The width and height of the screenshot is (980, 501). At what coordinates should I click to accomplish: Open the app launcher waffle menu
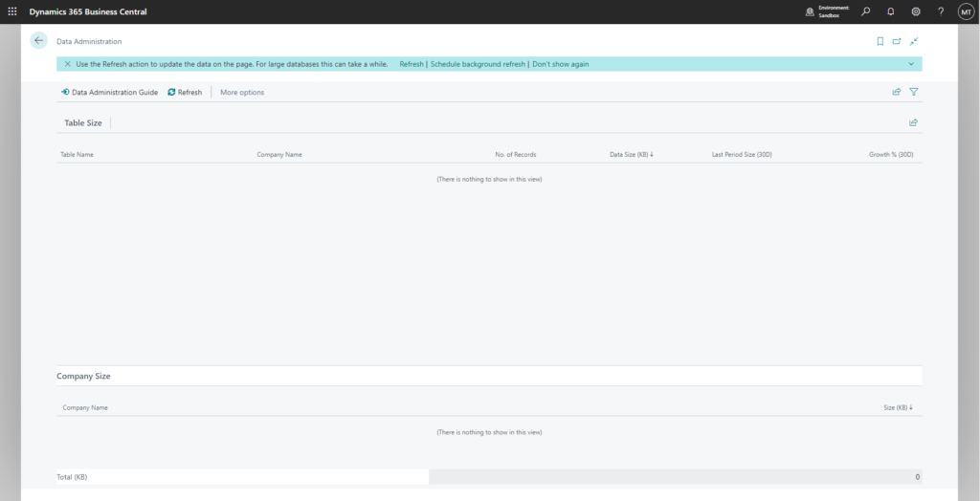coord(12,11)
